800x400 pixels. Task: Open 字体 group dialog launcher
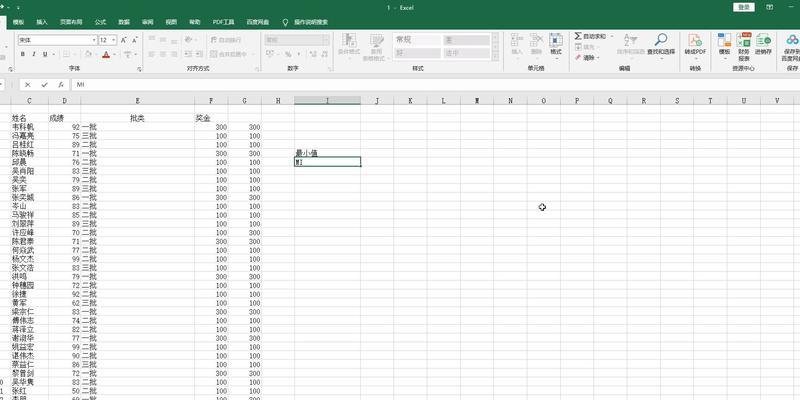pos(139,69)
